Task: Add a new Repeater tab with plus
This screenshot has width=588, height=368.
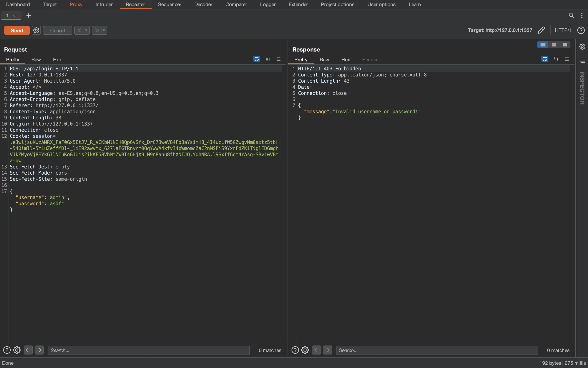Action: (x=28, y=16)
